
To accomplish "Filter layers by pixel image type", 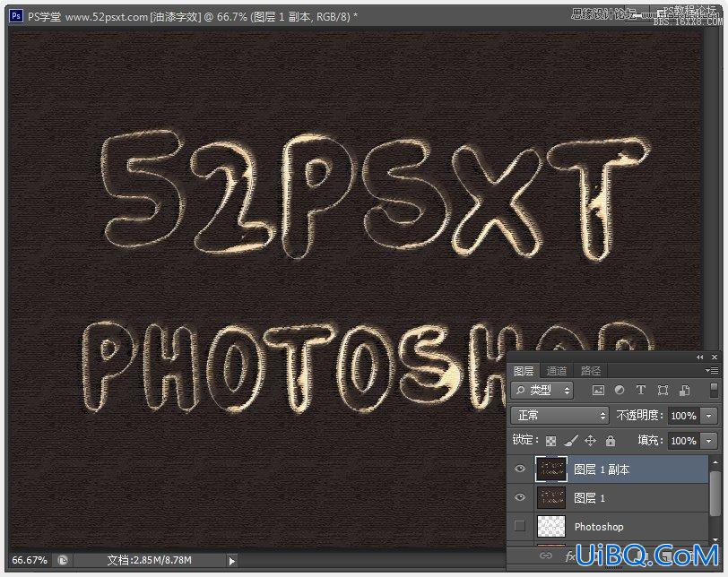I will pos(598,391).
